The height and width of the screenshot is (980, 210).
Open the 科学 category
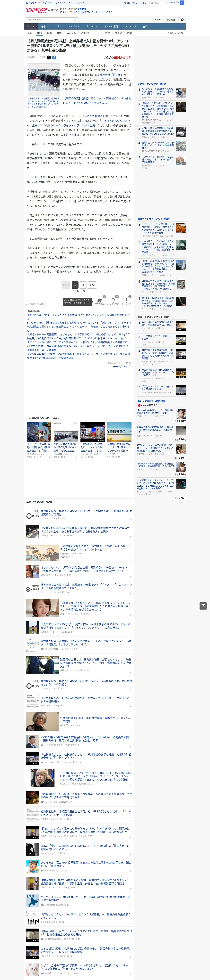pos(107,33)
